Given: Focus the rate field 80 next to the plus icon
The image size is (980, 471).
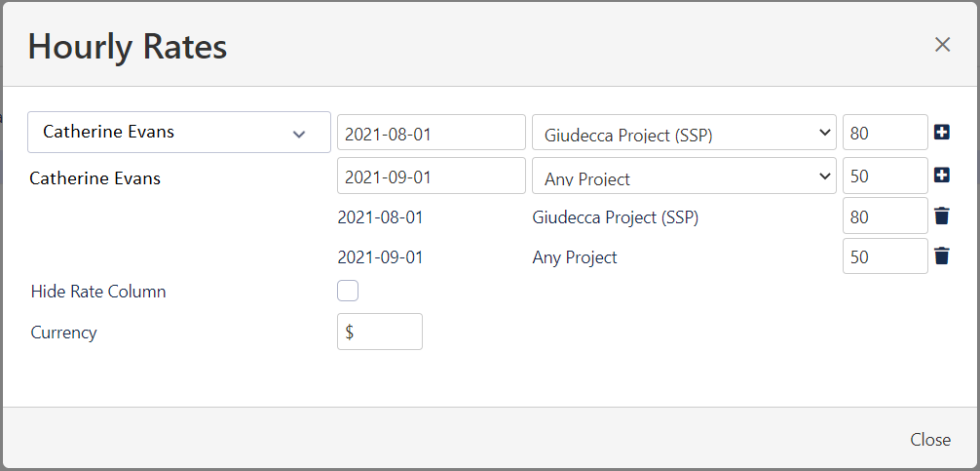Looking at the screenshot, I should click(885, 133).
